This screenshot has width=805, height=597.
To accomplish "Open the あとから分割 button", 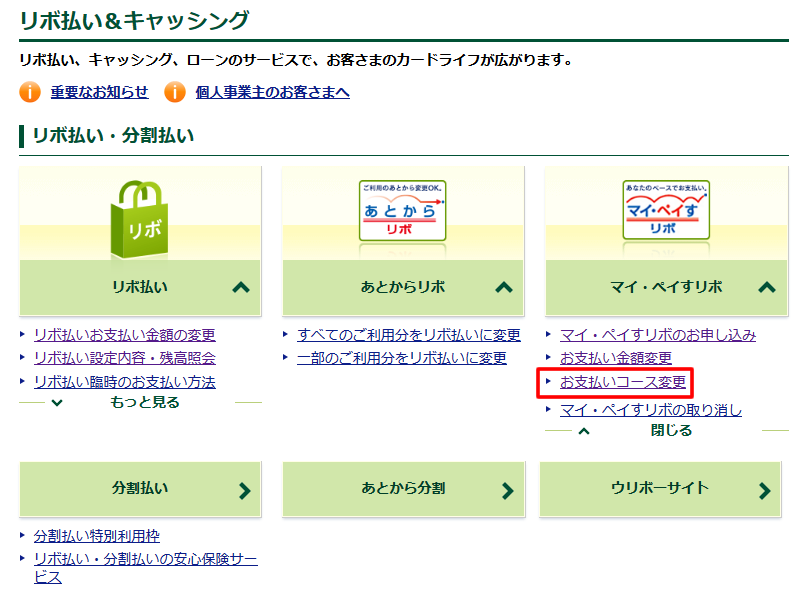I will (402, 489).
